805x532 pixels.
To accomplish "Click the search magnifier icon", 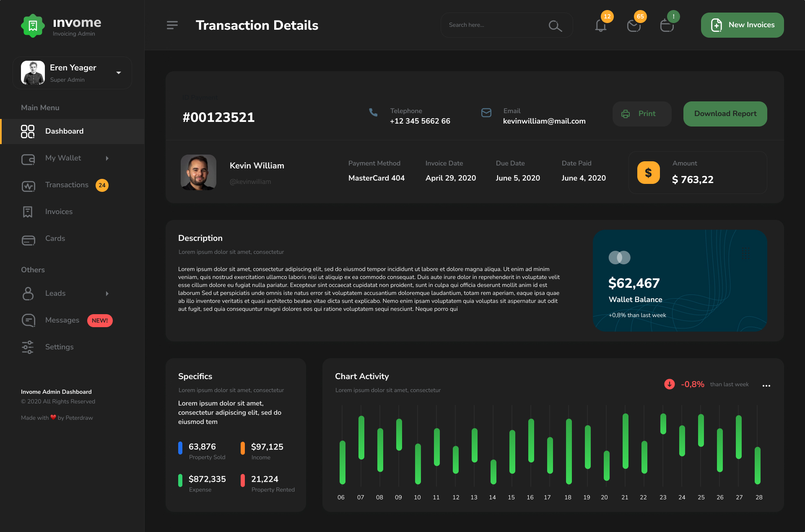I will coord(555,26).
